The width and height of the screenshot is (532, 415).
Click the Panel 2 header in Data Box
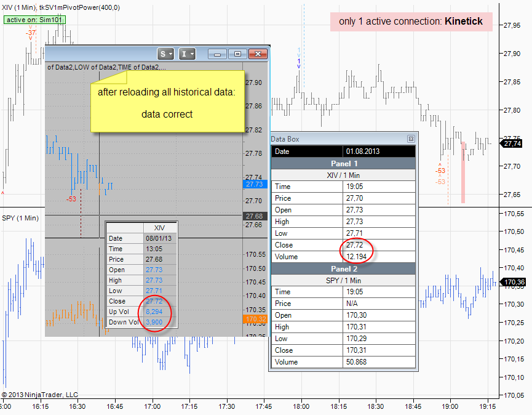343,268
